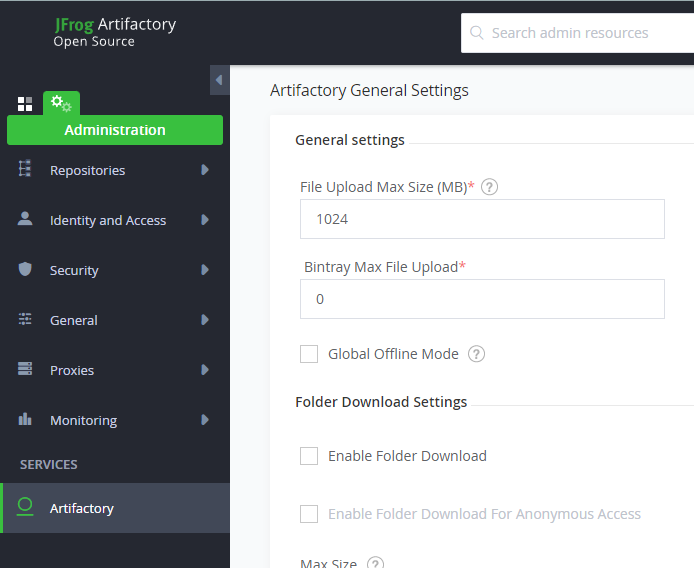
Task: Open the Repositories menu item
Action: tap(115, 170)
